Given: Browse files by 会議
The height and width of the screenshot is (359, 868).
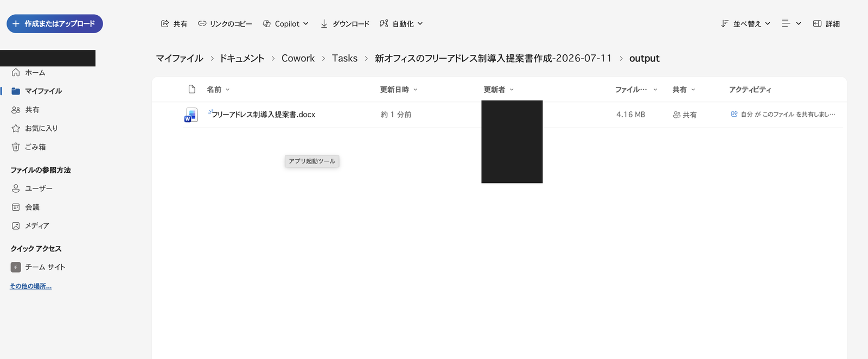Looking at the screenshot, I should coord(32,207).
